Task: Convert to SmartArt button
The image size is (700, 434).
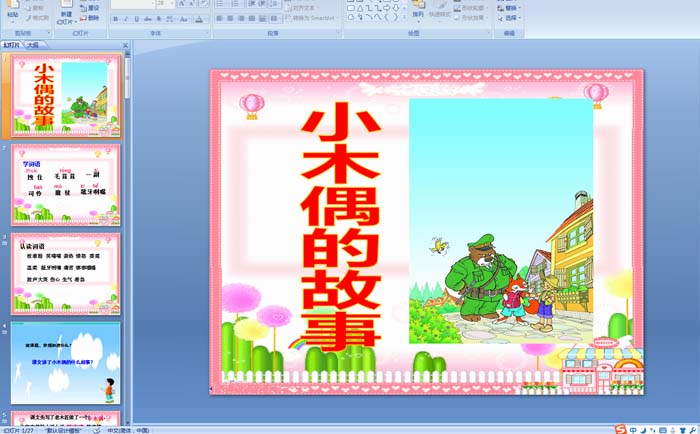Action: pos(311,18)
